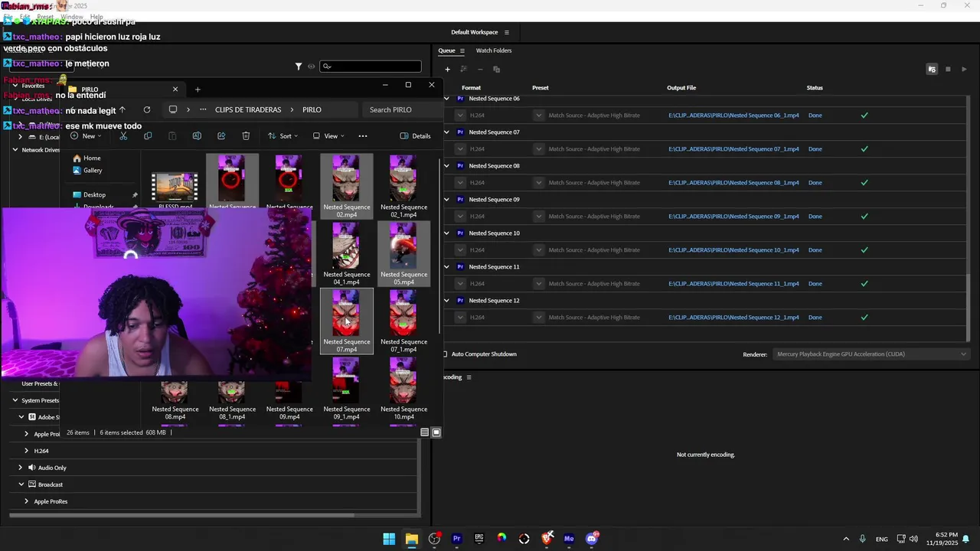980x551 pixels.
Task: Click the Delete trash icon in Explorer
Action: click(246, 136)
